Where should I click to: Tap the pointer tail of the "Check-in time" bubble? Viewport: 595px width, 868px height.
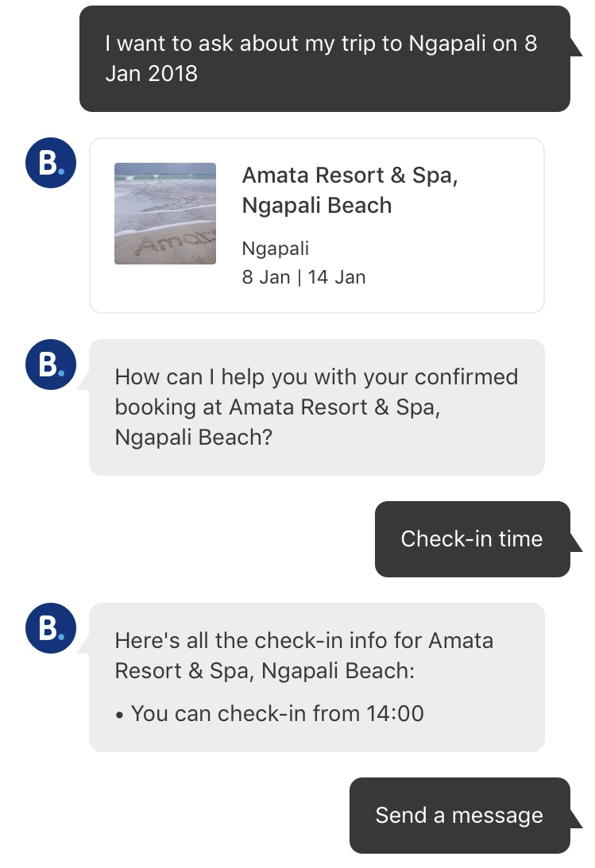pyautogui.click(x=575, y=543)
